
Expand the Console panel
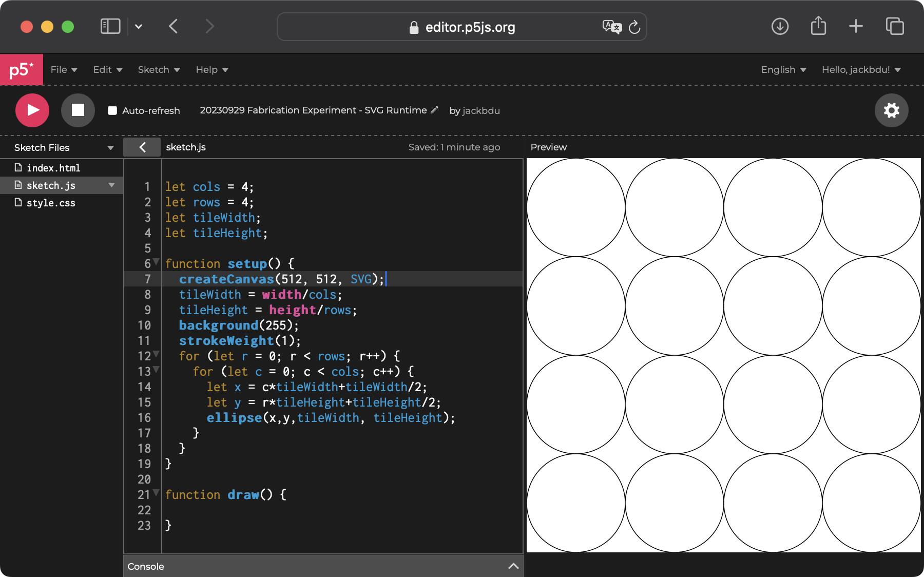pos(513,566)
